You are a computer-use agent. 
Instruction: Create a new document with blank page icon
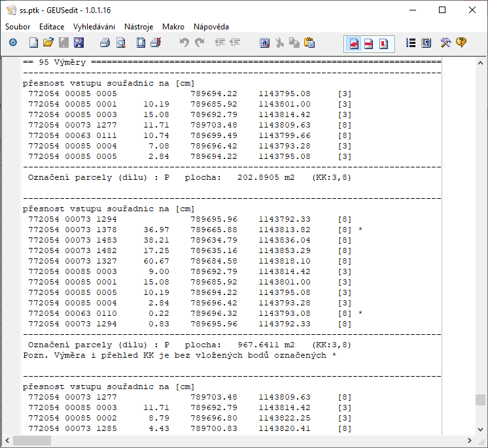pyautogui.click(x=33, y=43)
